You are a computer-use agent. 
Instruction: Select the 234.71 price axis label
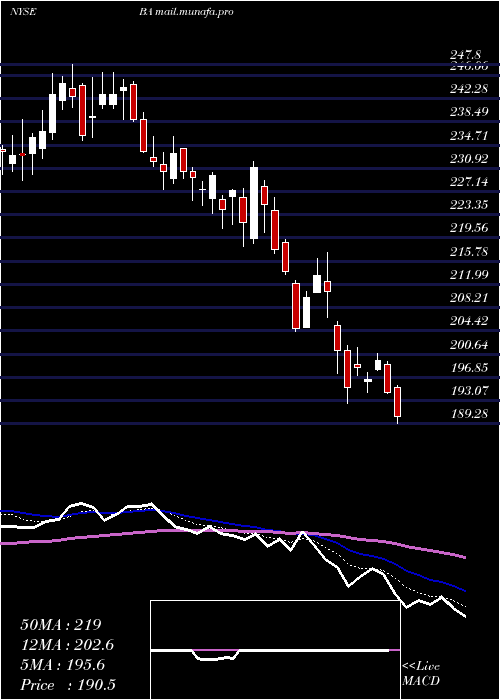pyautogui.click(x=469, y=136)
